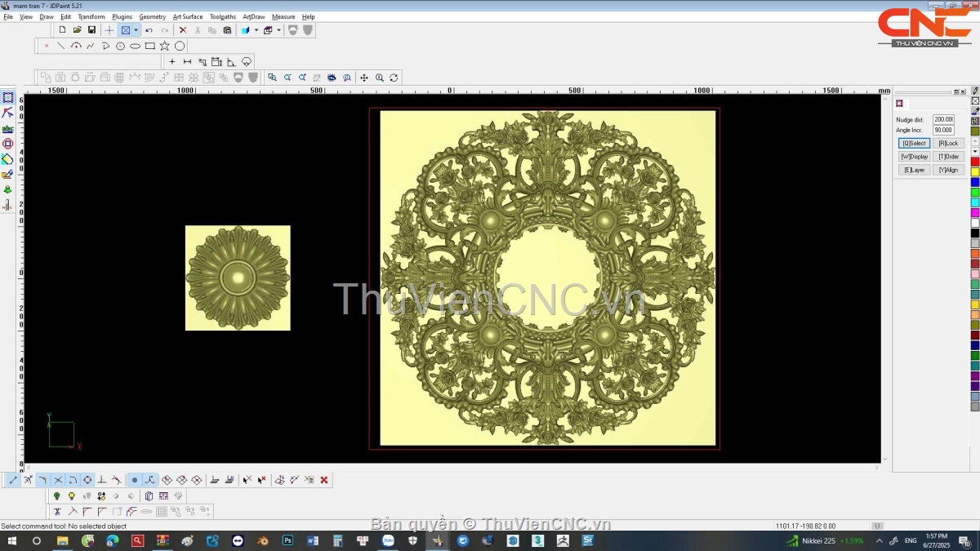This screenshot has width=980, height=551.
Task: Select the Spline curve tool
Action: point(91,46)
